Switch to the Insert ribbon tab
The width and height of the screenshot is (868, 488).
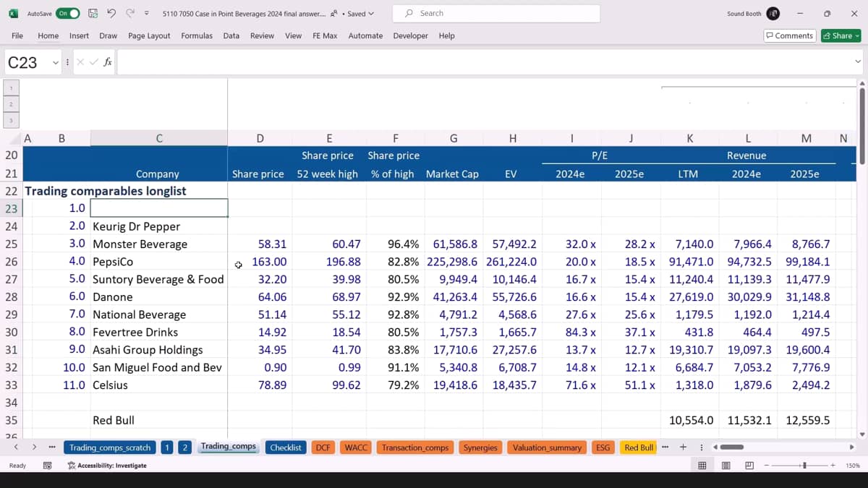pyautogui.click(x=79, y=35)
